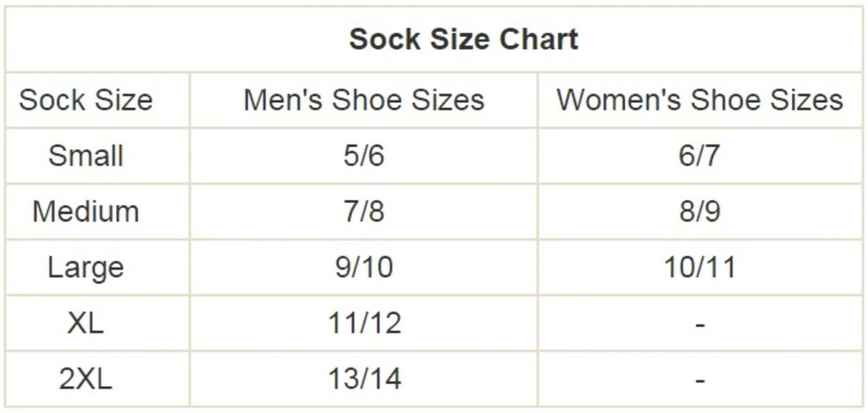Click women's size 10/11 cell
868x413 pixels.
[x=699, y=267]
